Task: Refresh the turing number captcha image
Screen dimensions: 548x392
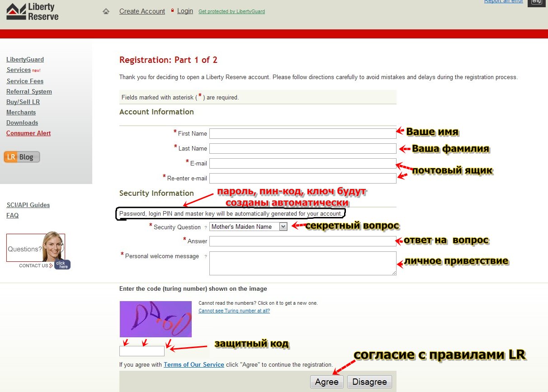Action: pos(156,319)
